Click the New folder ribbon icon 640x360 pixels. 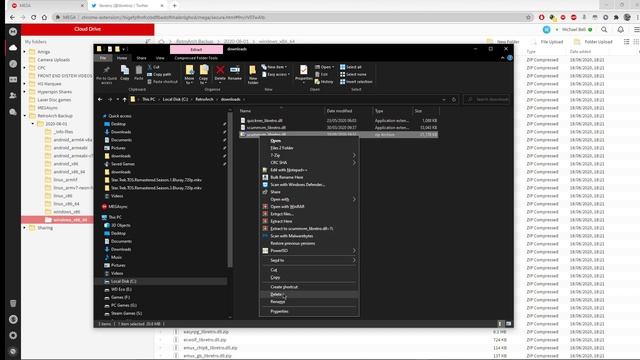click(253, 74)
